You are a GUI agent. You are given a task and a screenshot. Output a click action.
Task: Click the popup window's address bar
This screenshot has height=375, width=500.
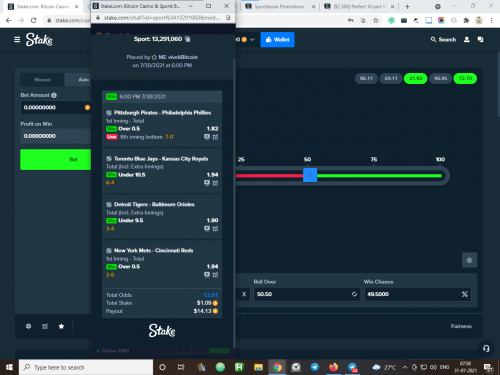point(161,18)
